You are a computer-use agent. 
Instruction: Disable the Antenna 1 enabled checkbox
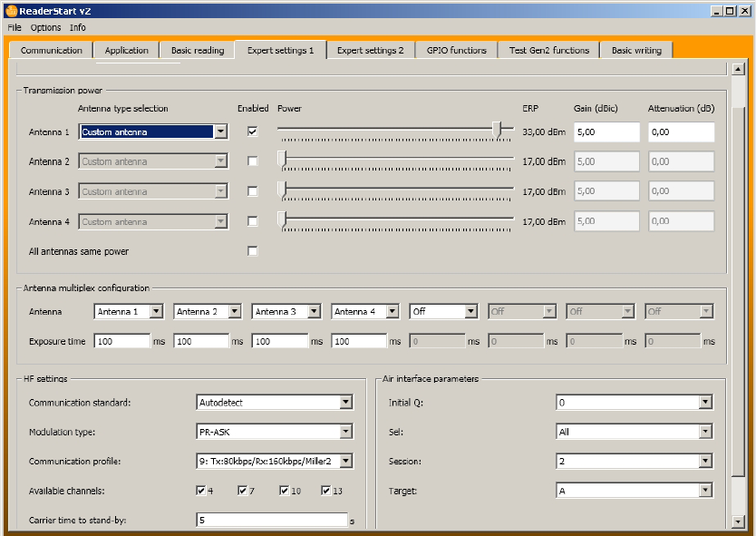coord(253,132)
